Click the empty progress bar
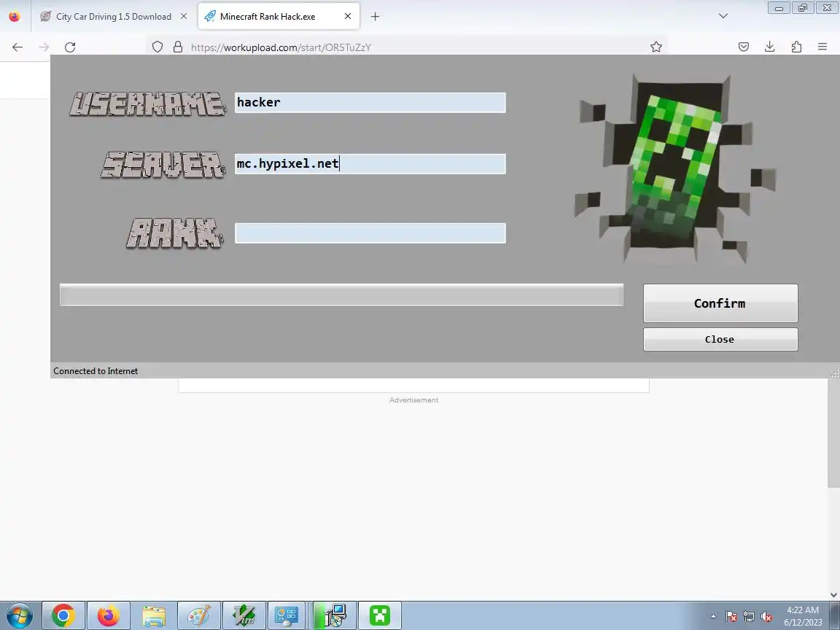The width and height of the screenshot is (840, 630). (x=341, y=295)
